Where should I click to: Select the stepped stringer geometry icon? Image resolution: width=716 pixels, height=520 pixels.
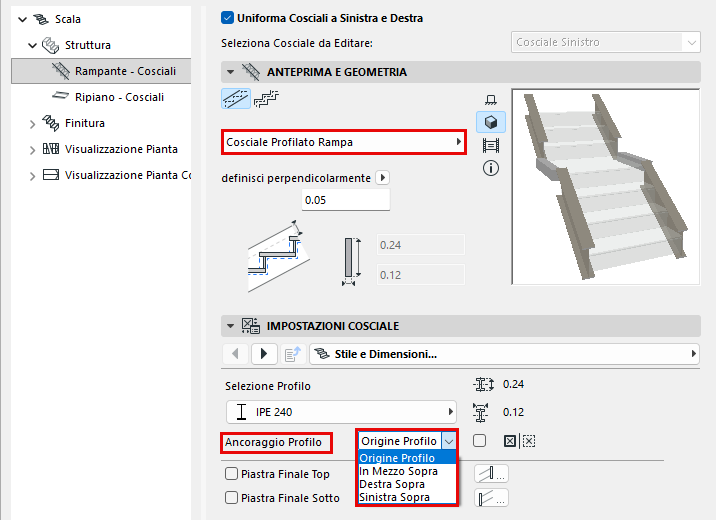(266, 99)
